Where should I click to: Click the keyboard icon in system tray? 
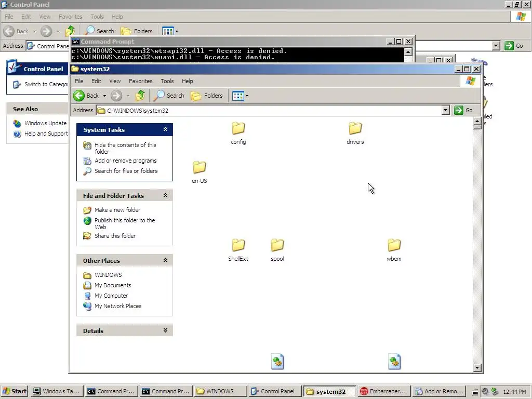[475, 392]
